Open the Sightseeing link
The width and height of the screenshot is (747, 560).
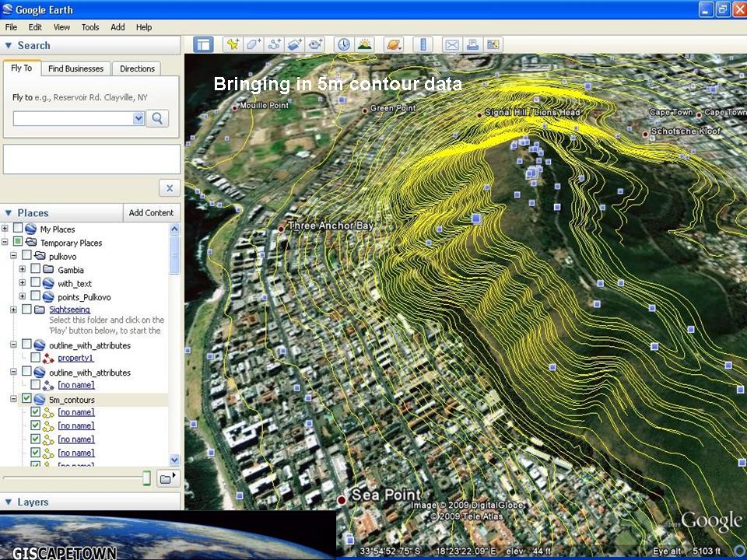click(x=69, y=310)
